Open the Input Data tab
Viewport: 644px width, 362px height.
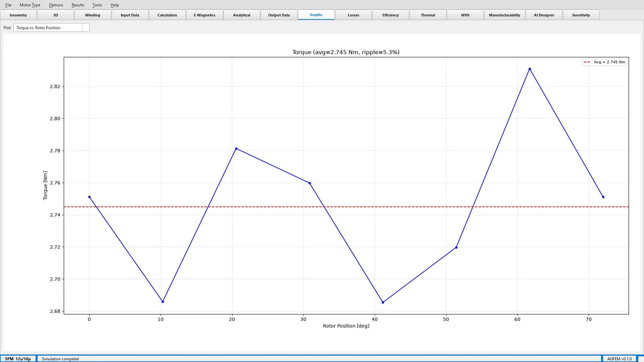[130, 15]
